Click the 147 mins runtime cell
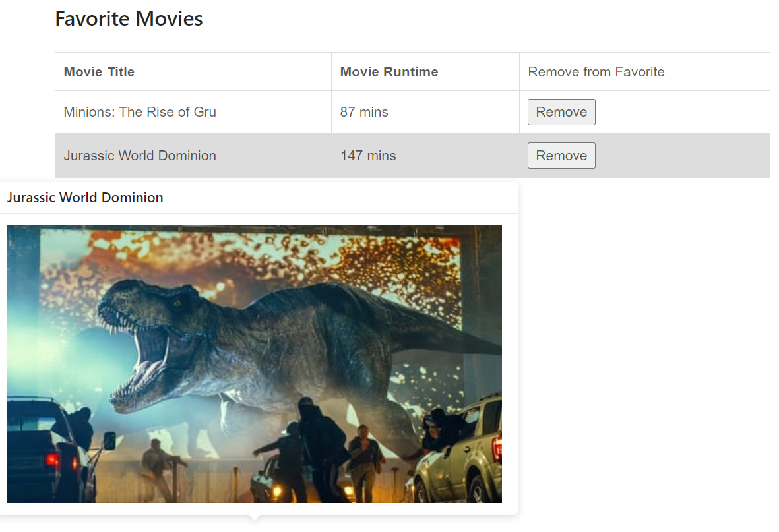This screenshot has height=532, width=779. [425, 156]
